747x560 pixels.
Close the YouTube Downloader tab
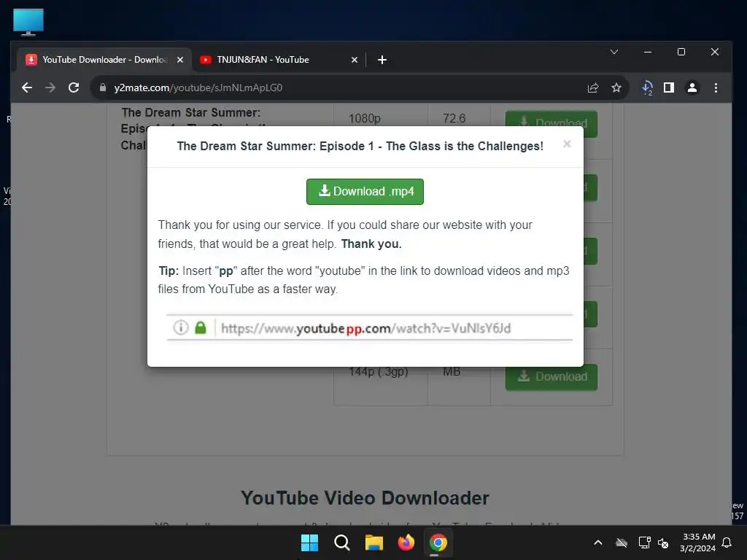180,60
